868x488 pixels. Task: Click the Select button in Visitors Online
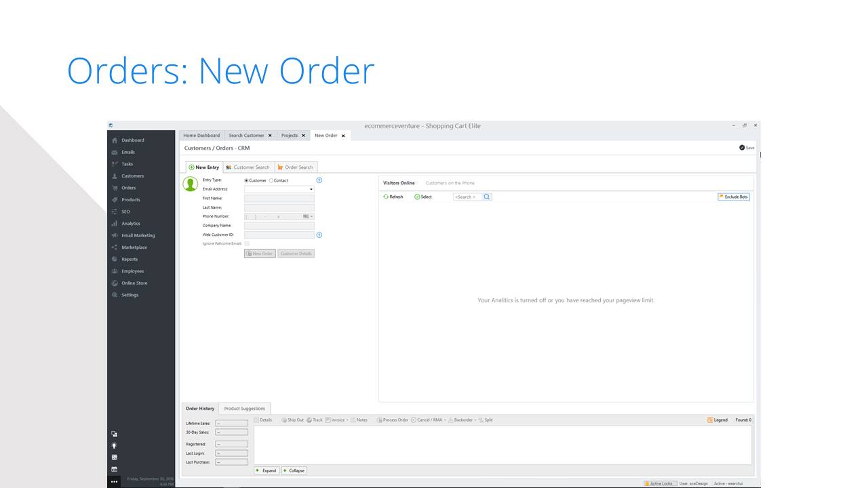[x=423, y=197]
